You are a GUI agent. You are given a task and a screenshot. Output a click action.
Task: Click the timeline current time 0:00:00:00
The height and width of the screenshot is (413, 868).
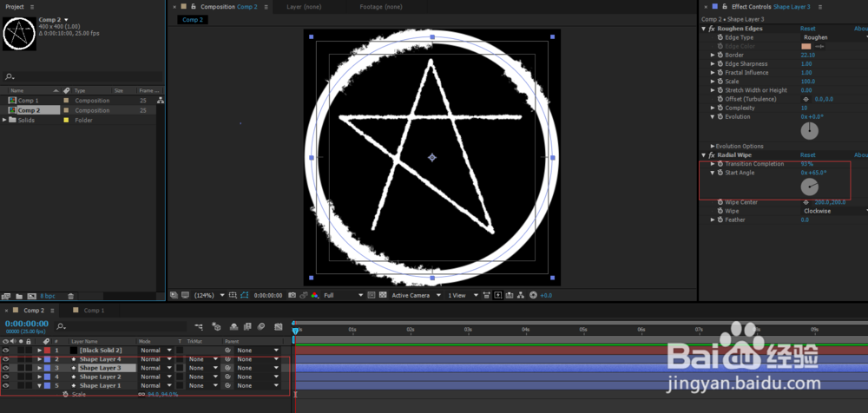tap(27, 324)
